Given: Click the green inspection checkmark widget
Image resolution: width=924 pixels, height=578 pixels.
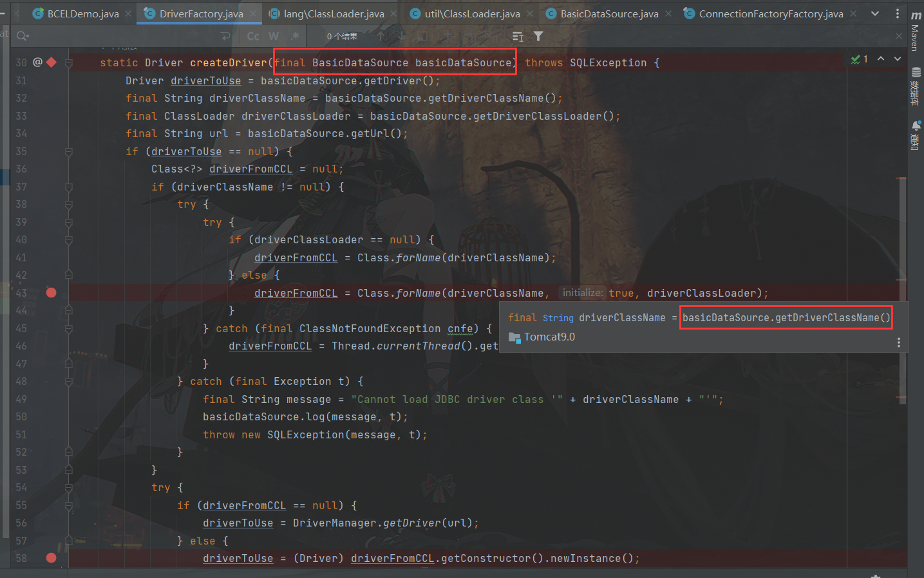Looking at the screenshot, I should [x=859, y=59].
